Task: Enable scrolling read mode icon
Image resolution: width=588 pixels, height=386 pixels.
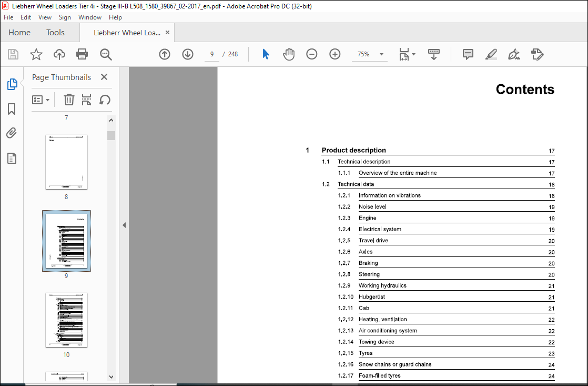Action: coord(434,54)
